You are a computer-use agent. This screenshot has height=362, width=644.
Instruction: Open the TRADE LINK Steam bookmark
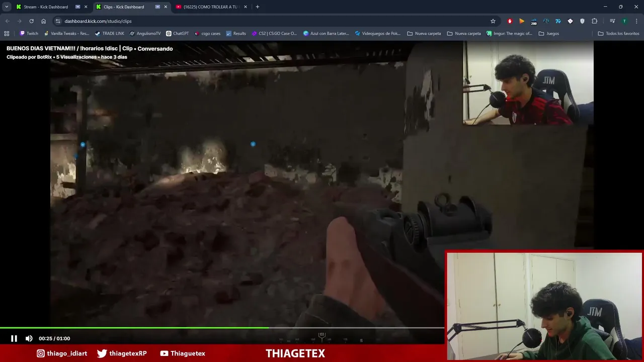109,34
